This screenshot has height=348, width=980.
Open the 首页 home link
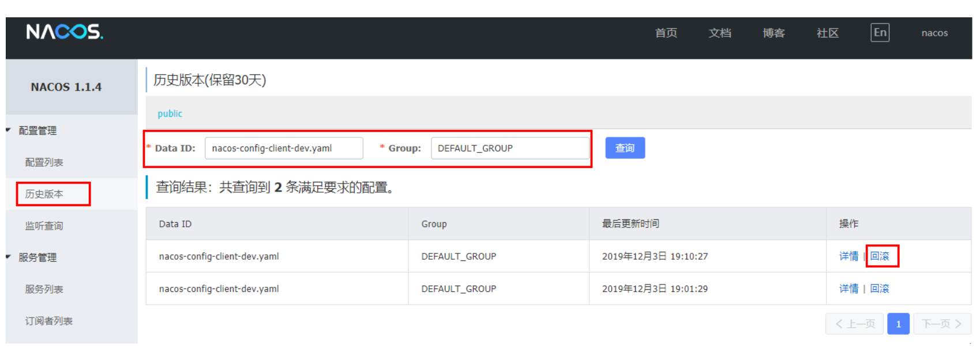[666, 33]
